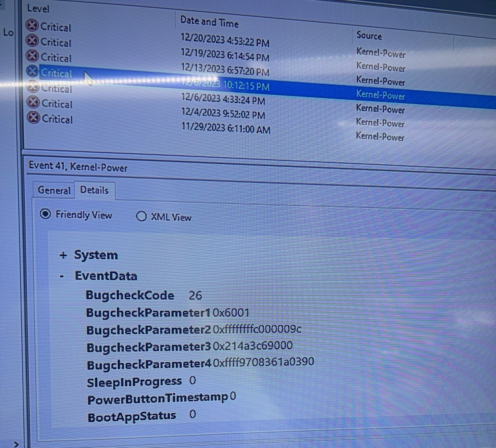Select XML View radio button
The image size is (496, 448).
coord(142,216)
